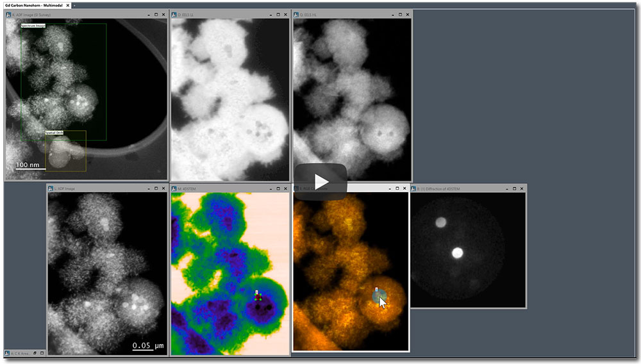Click the M: 4DSTEM window title

click(187, 189)
